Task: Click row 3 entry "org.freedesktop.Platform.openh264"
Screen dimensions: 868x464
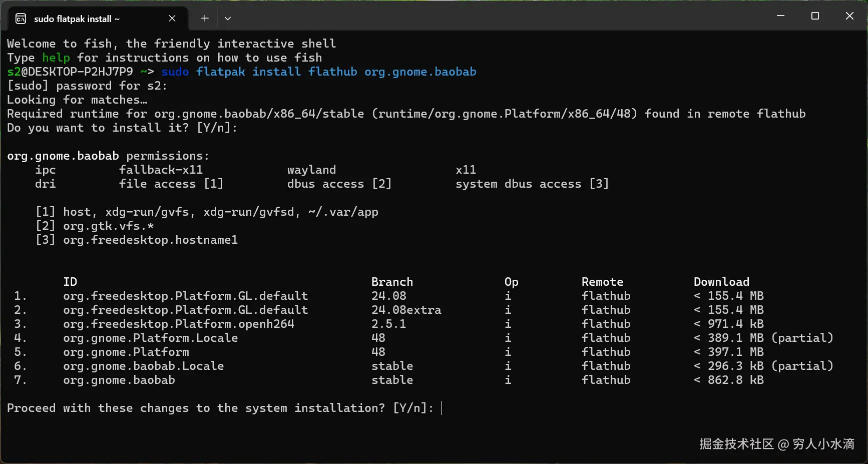Action: point(178,324)
